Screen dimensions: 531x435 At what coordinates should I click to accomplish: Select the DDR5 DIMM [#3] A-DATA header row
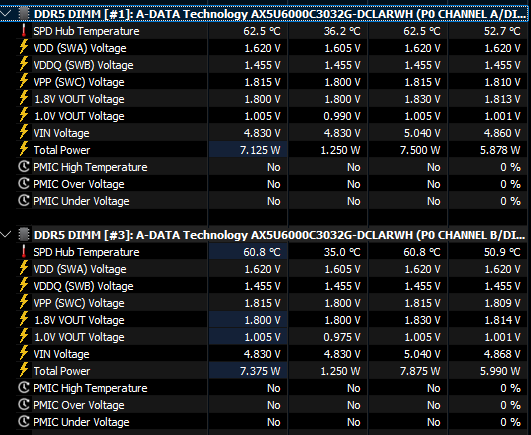pyautogui.click(x=264, y=235)
